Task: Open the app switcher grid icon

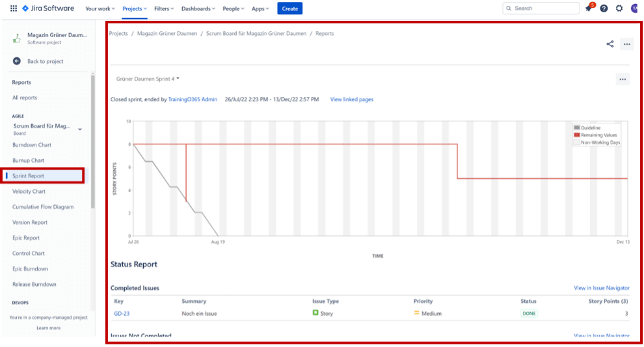Action: [x=14, y=8]
